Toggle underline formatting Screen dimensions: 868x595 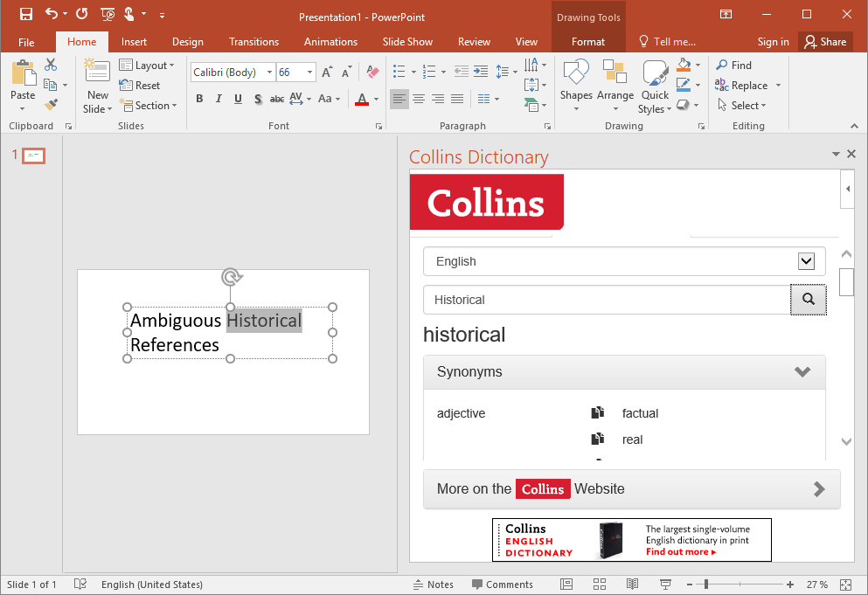238,99
